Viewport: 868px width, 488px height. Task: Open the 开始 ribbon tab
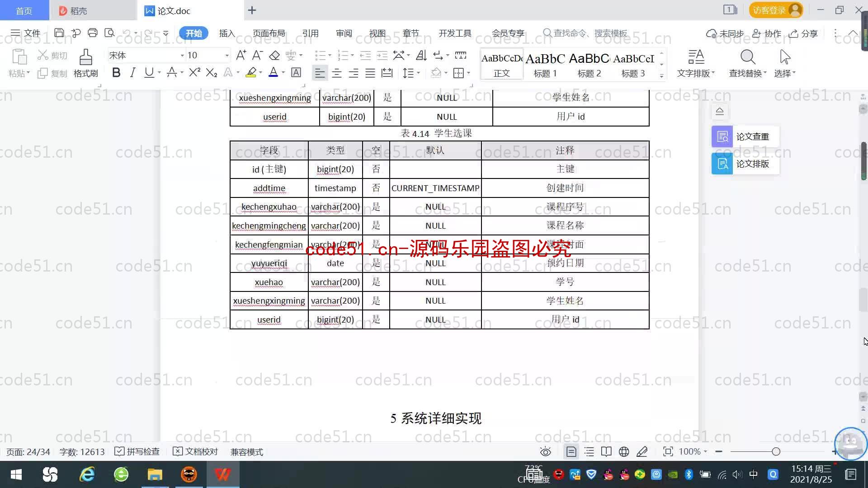193,33
